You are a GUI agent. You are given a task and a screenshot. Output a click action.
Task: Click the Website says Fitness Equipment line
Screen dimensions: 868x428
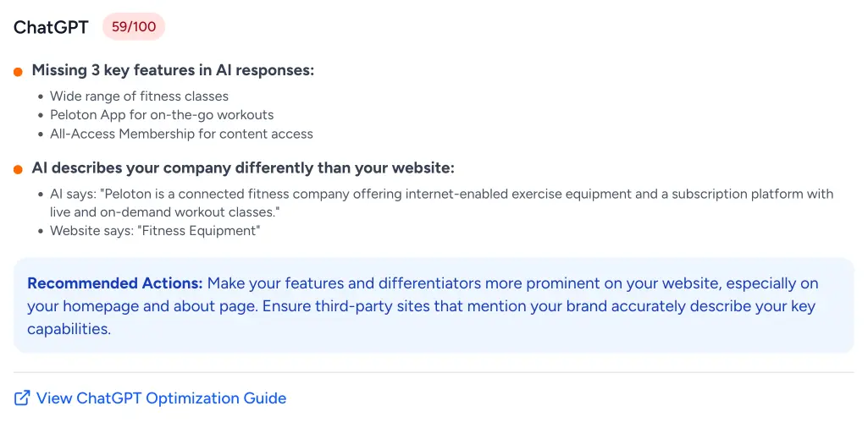click(155, 230)
